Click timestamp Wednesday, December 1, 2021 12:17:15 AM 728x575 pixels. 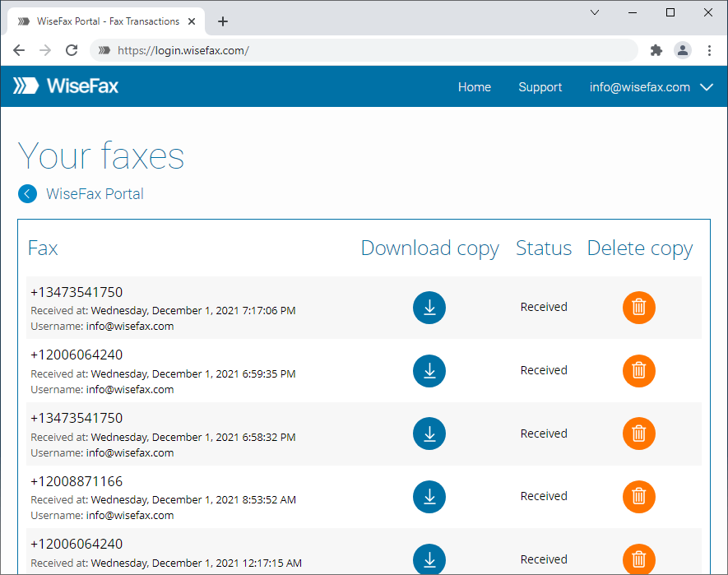(197, 563)
